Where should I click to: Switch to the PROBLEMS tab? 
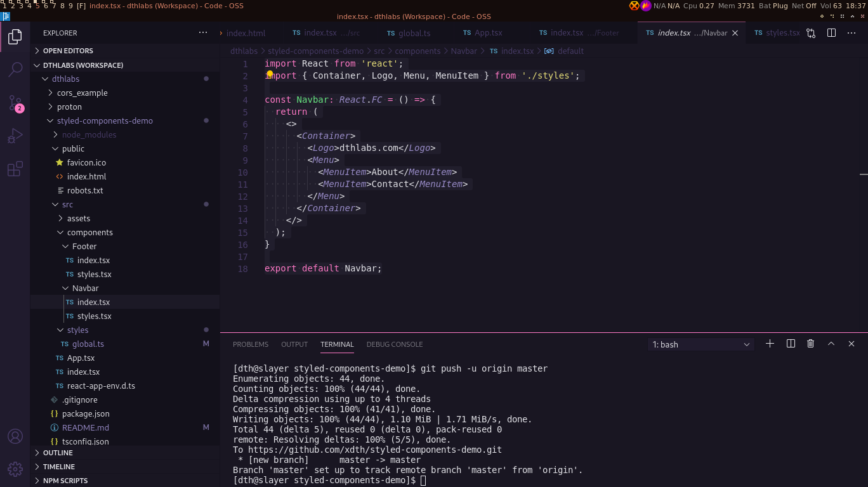tap(250, 344)
